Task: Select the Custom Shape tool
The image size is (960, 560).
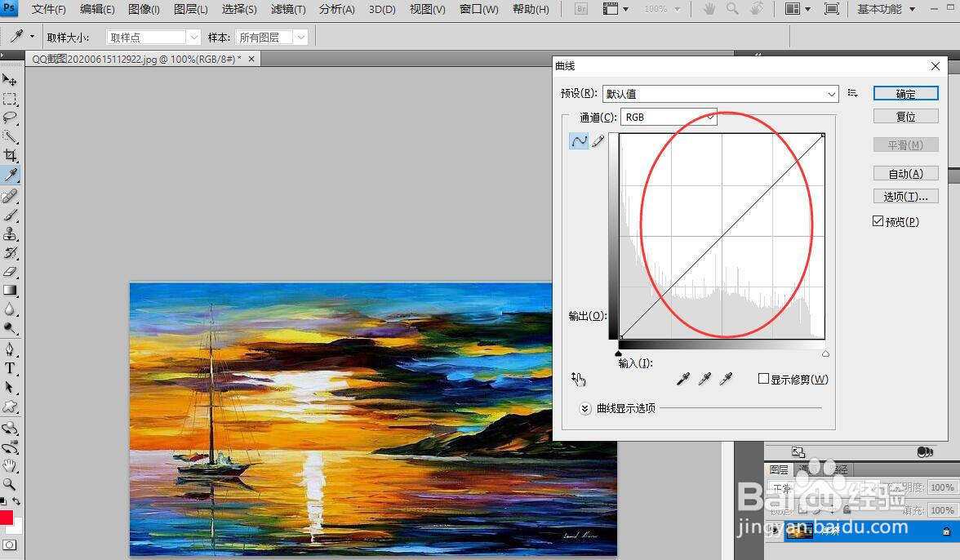Action: coord(10,407)
